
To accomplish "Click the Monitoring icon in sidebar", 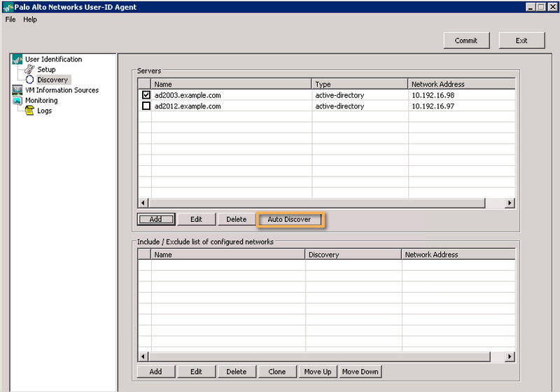I will click(x=17, y=101).
